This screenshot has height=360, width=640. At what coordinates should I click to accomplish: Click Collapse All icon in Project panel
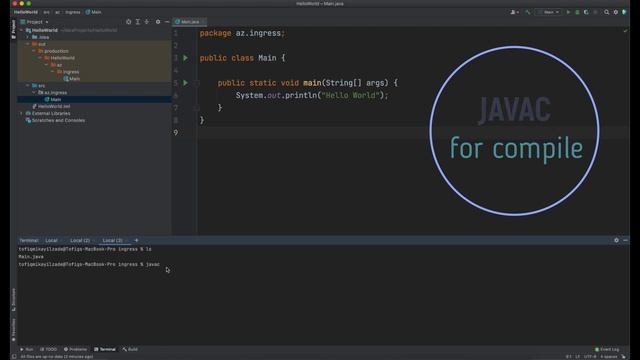click(147, 22)
